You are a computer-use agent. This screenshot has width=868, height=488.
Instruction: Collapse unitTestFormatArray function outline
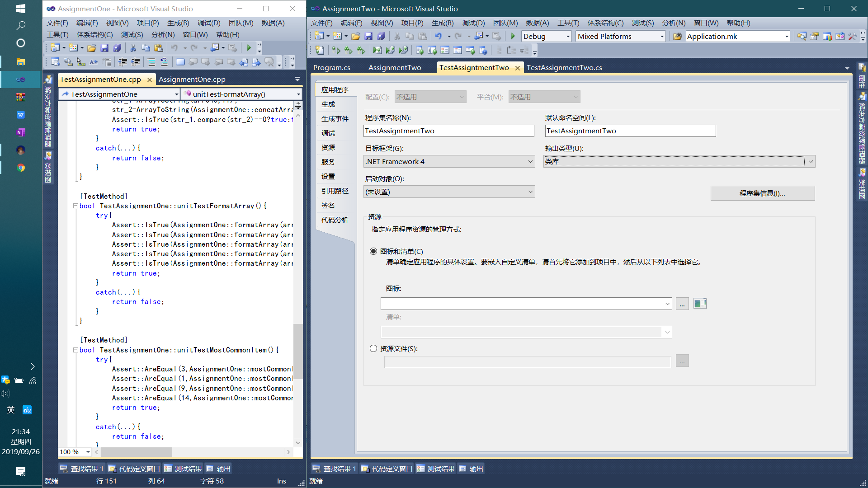click(x=75, y=206)
